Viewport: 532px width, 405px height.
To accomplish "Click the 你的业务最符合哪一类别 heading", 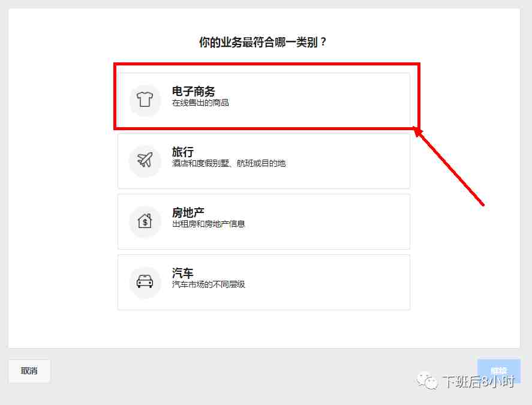I will point(263,42).
